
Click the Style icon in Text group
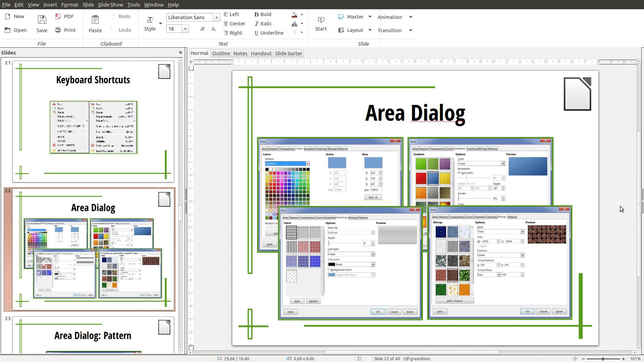click(x=150, y=20)
